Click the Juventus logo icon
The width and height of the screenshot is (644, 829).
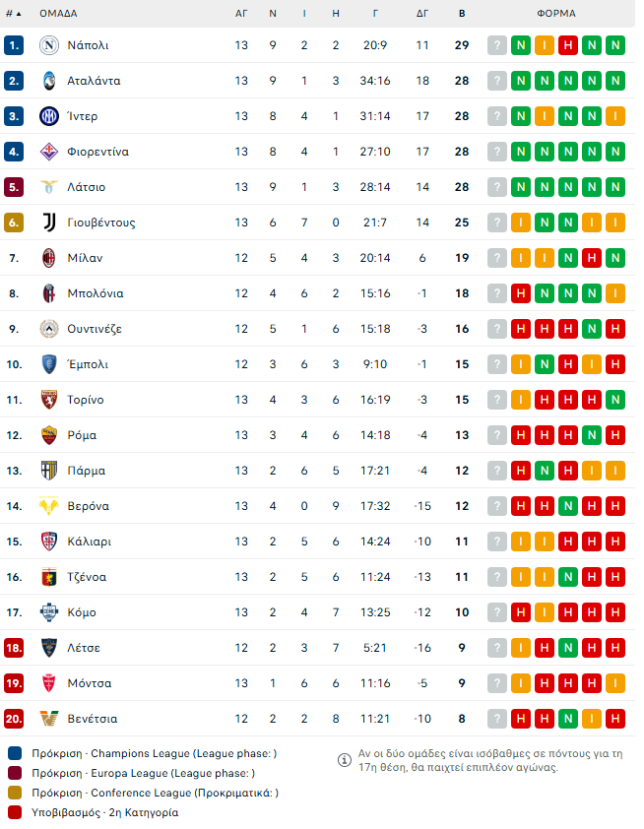49,223
